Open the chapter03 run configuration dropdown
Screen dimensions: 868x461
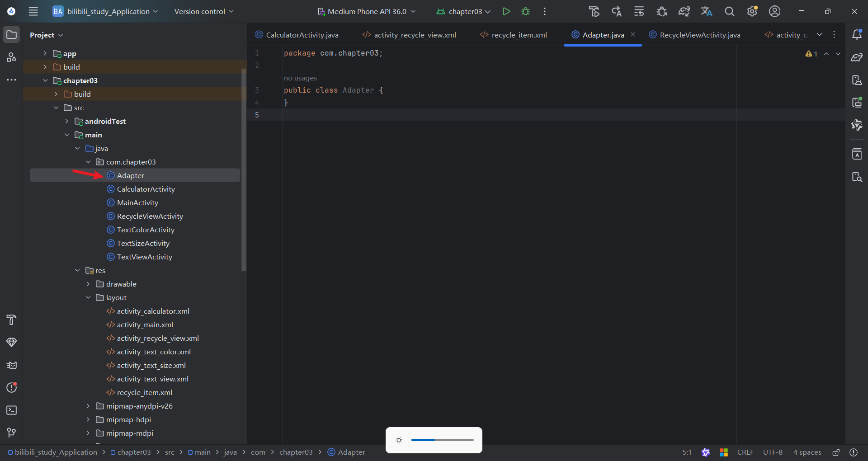point(464,11)
